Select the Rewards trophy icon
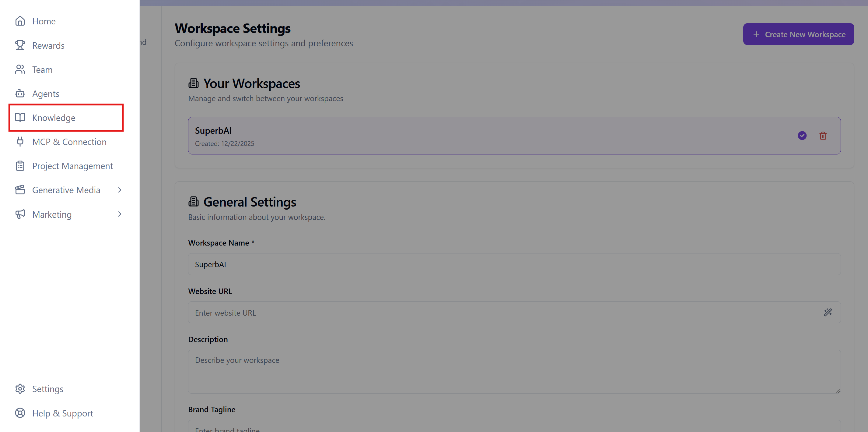Image resolution: width=868 pixels, height=432 pixels. 20,45
